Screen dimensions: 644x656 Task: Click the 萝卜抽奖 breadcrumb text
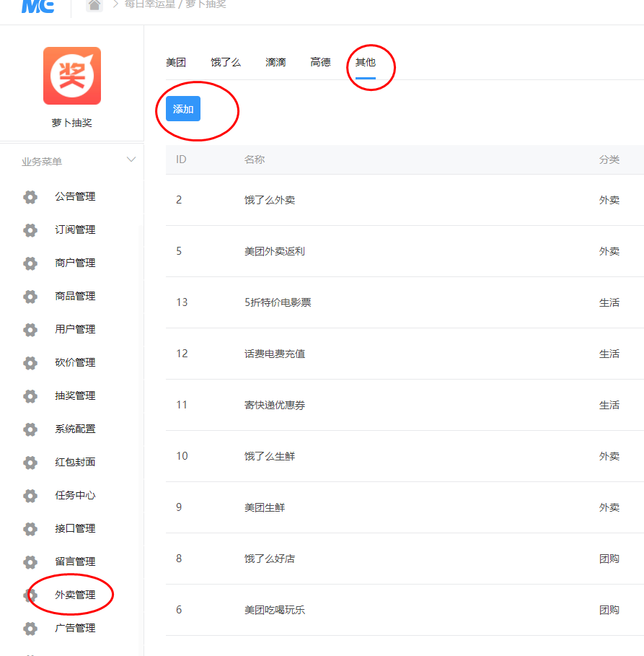tap(206, 4)
